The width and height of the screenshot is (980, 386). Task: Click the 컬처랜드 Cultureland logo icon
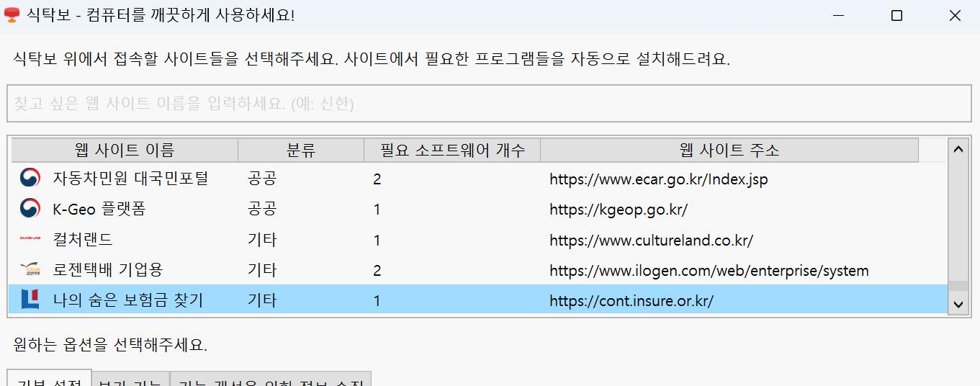(30, 239)
